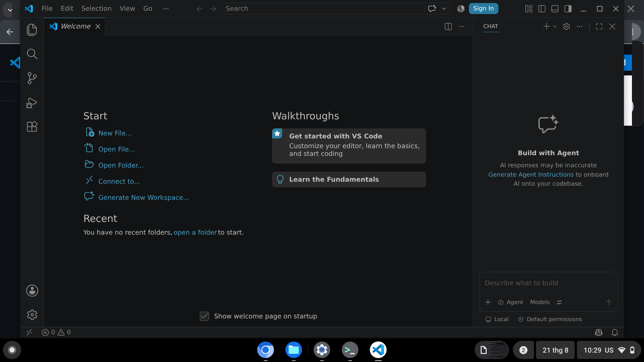This screenshot has height=362, width=644.
Task: Expand the chat dropdown arrow in title bar
Action: 444,9
